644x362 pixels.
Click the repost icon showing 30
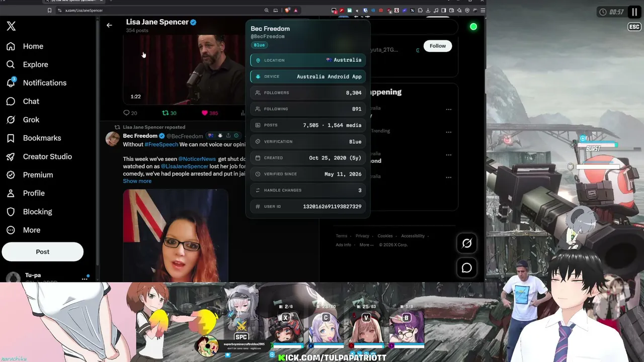(165, 113)
